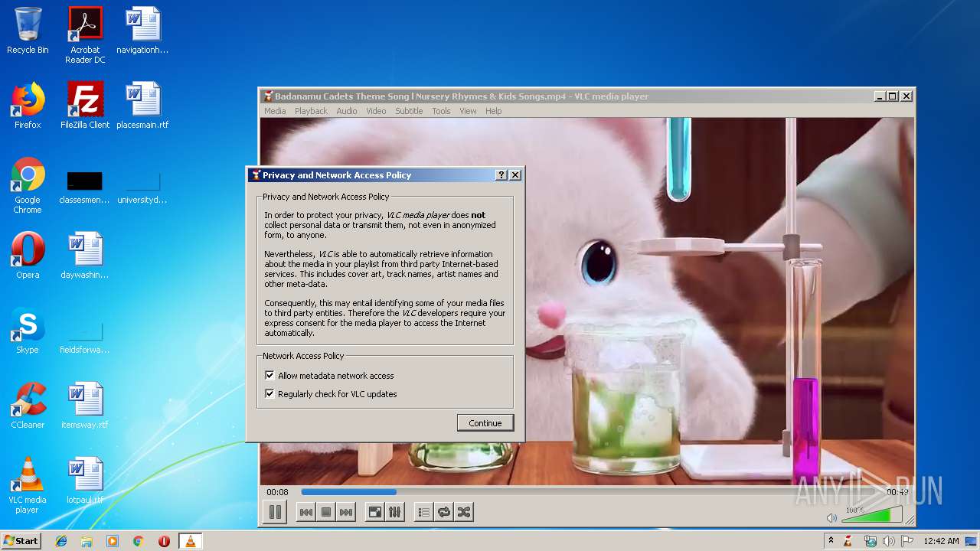
Task: Open Recycle Bin desktop icon
Action: 28,31
